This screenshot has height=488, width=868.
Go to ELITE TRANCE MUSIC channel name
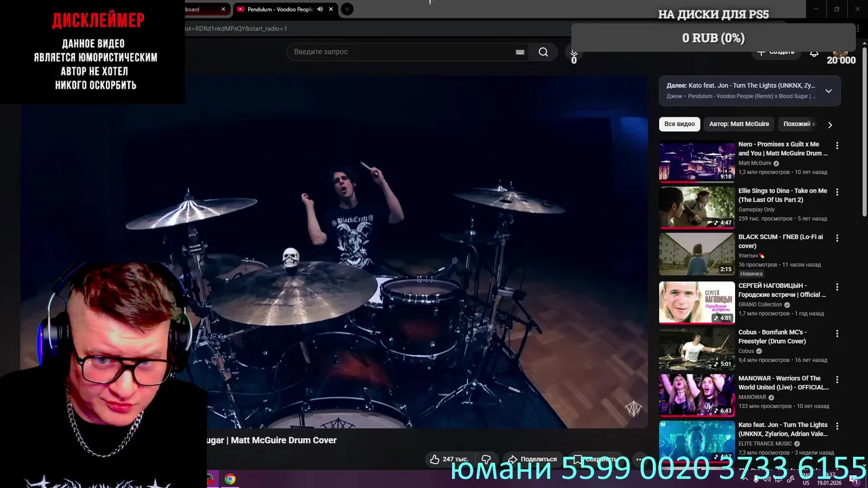765,444
